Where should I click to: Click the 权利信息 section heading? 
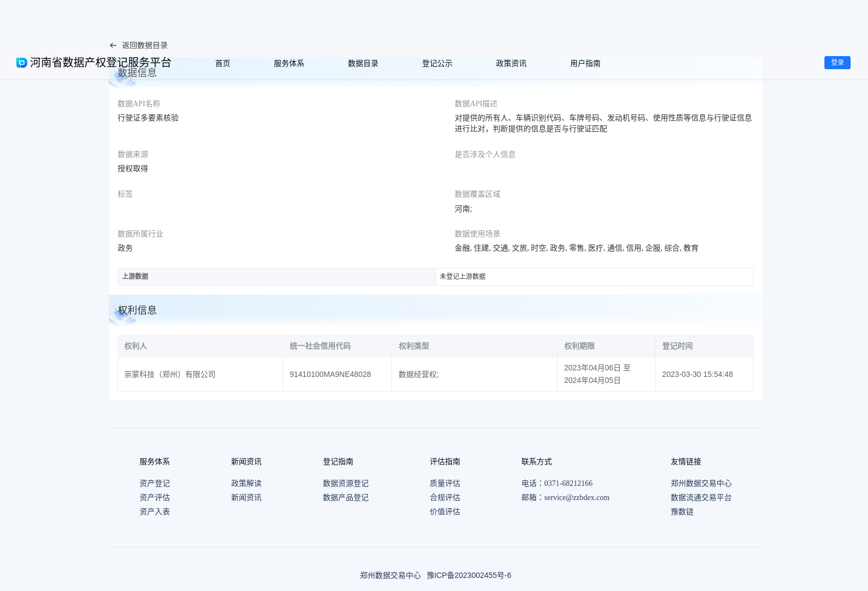[x=137, y=310]
